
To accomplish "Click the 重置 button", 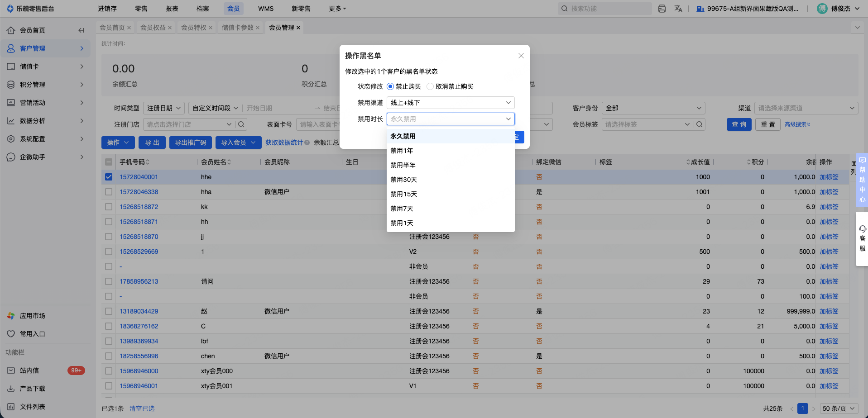I will pos(768,124).
